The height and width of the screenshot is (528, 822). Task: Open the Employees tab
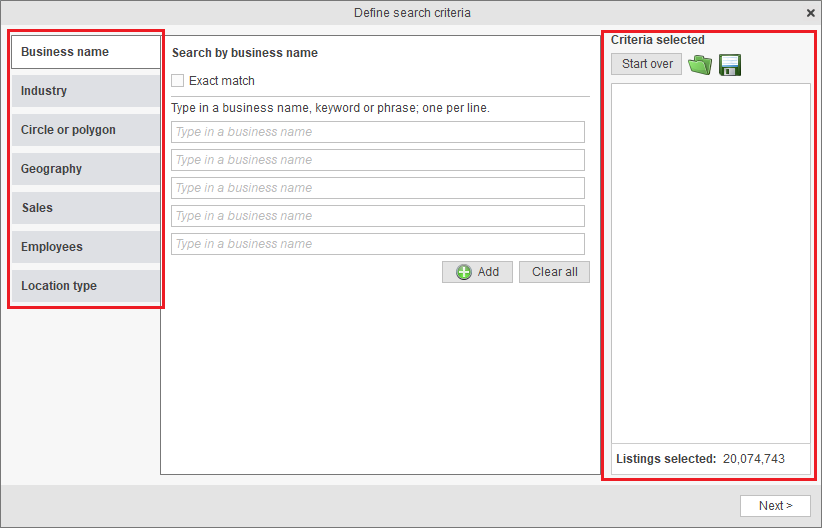point(86,247)
